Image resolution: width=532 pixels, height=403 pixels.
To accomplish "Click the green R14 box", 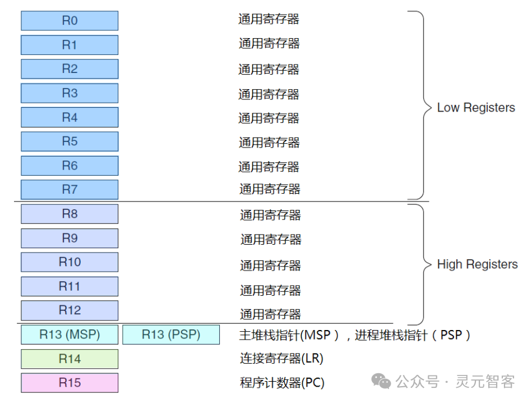I will 70,359.
